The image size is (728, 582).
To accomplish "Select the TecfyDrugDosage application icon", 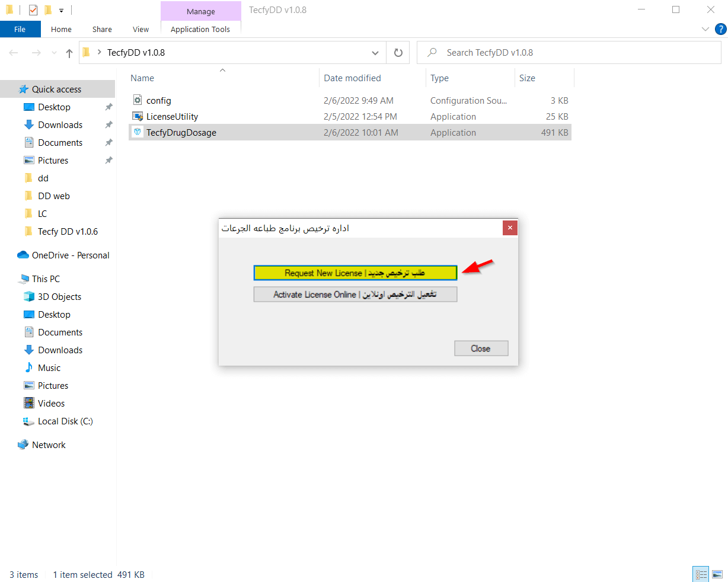I will (x=138, y=132).
